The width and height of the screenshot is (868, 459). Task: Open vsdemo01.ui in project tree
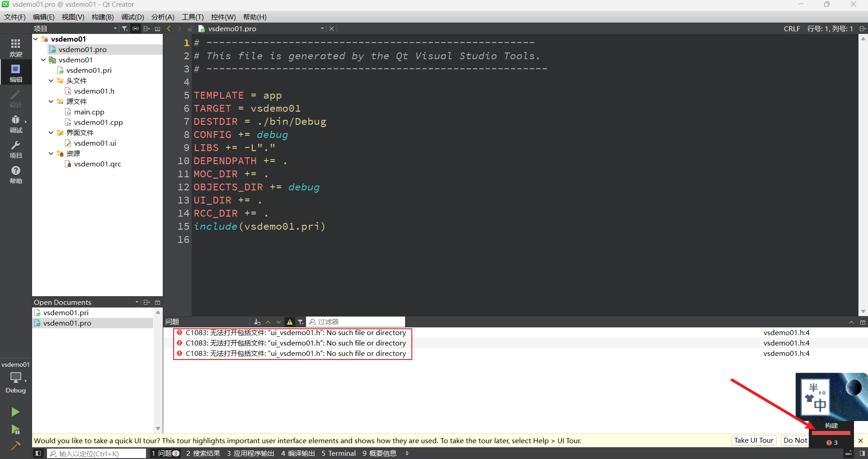[x=95, y=143]
